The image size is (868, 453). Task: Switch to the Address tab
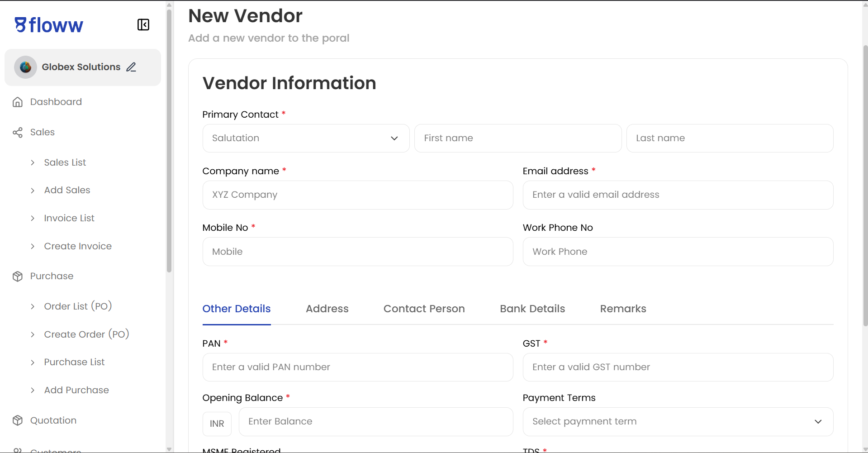327,309
